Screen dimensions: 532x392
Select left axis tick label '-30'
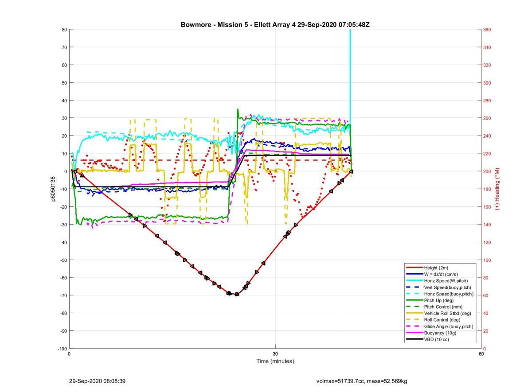coord(63,225)
